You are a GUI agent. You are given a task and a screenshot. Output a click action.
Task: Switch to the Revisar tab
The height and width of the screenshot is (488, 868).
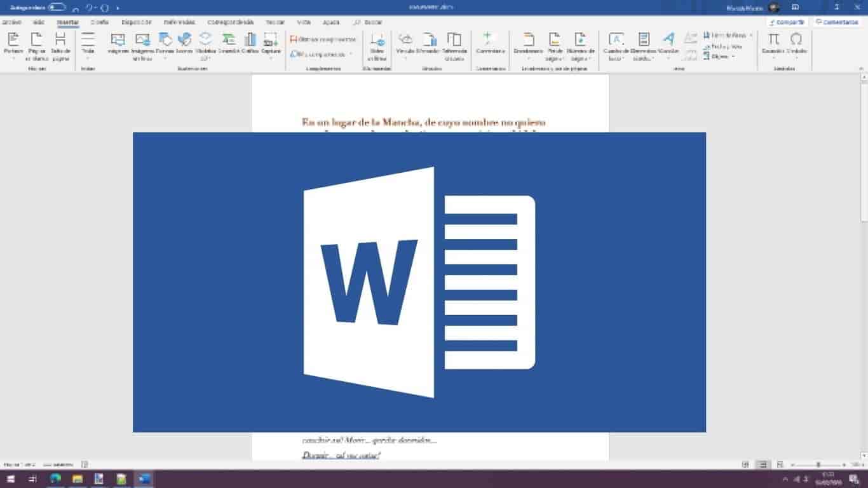click(x=275, y=22)
